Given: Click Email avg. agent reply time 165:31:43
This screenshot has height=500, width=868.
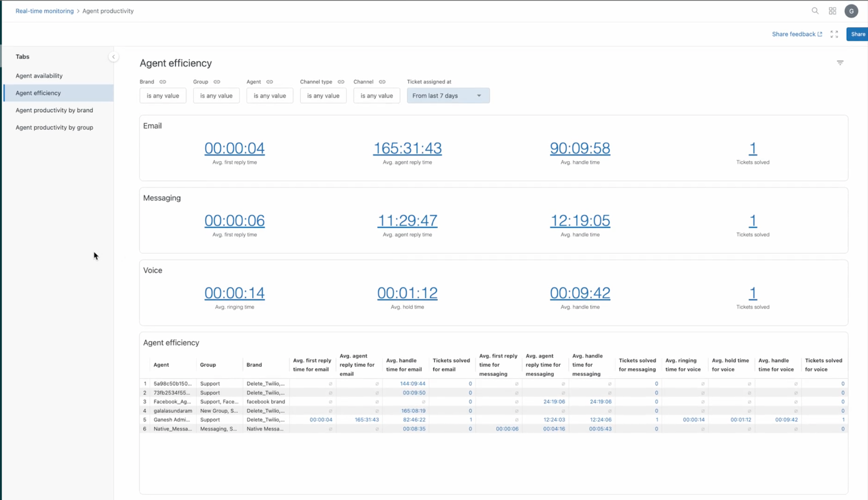Looking at the screenshot, I should point(407,148).
